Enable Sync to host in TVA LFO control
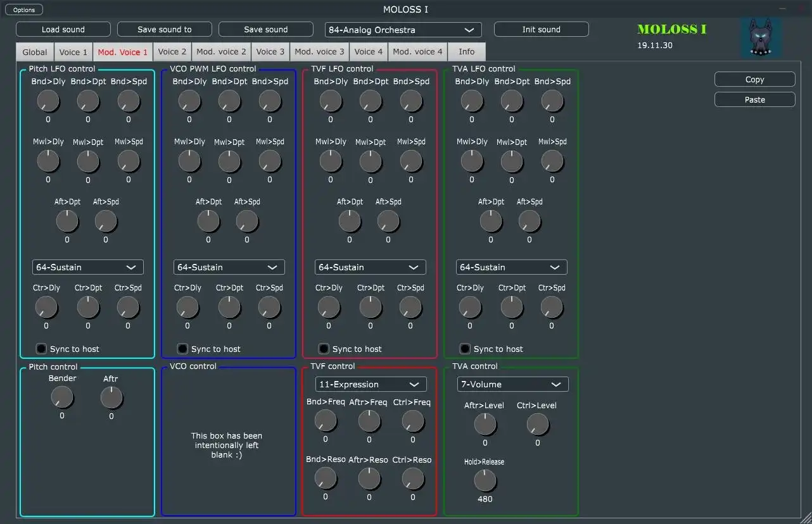The width and height of the screenshot is (812, 524). pyautogui.click(x=466, y=349)
